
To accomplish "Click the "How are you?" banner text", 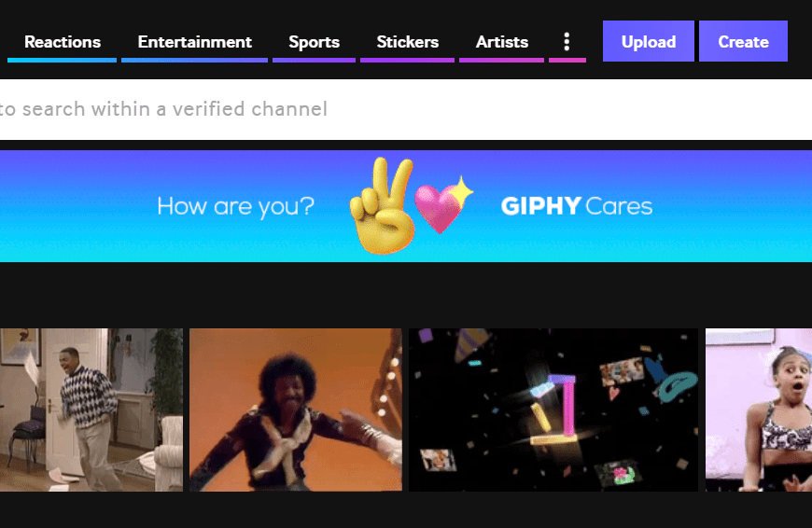I will click(x=235, y=206).
